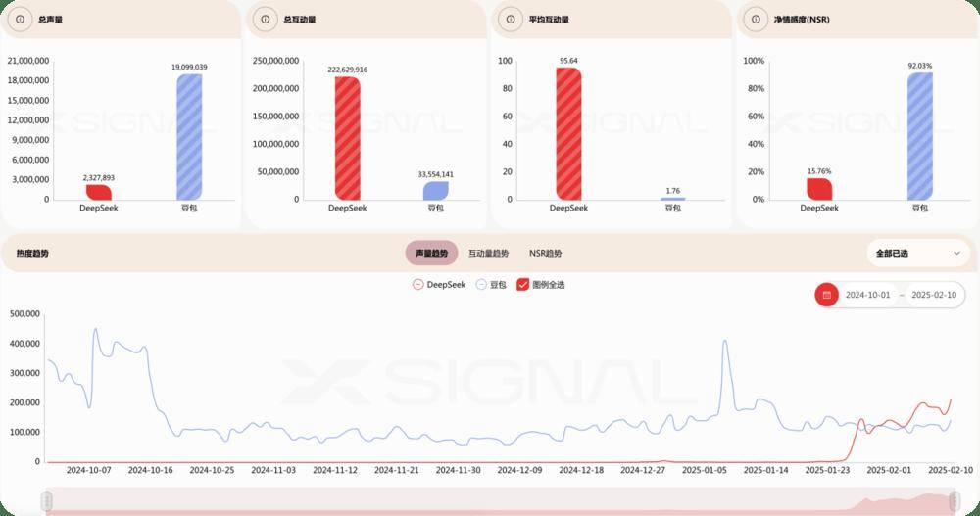
Task: Click 豆包 bar in 总互动量 chart
Action: [x=436, y=191]
